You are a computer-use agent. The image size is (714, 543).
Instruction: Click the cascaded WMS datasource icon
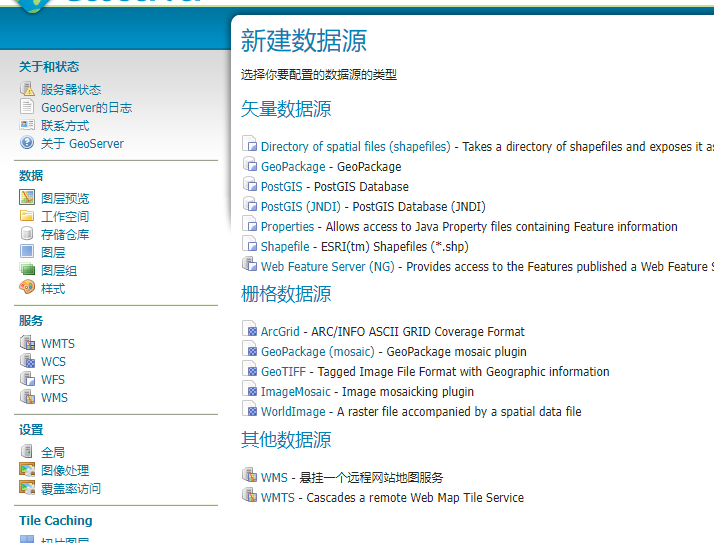(x=250, y=475)
